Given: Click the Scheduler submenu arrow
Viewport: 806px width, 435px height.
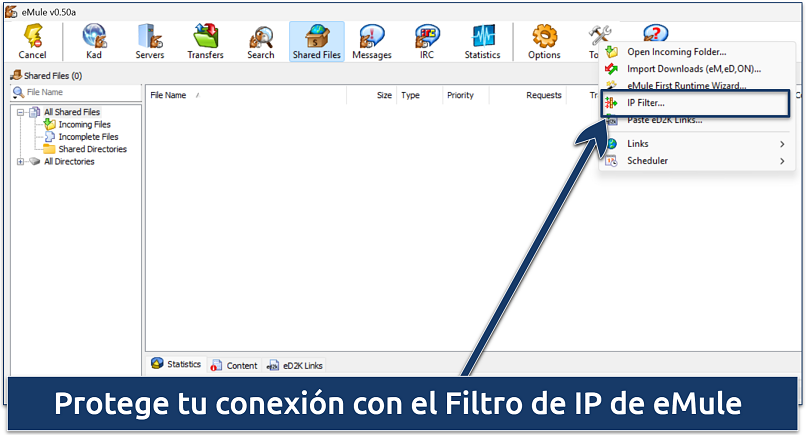Looking at the screenshot, I should pos(782,161).
